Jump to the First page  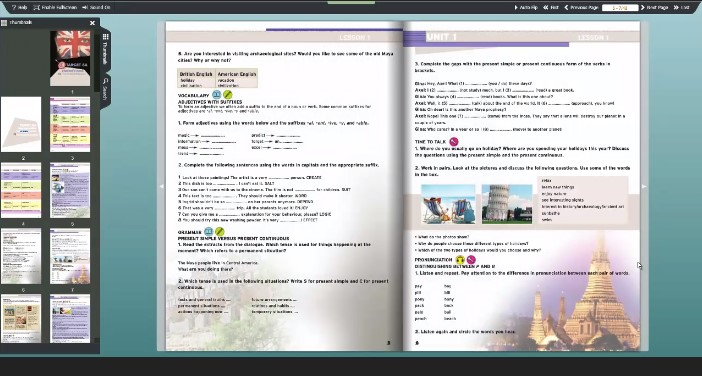click(x=551, y=7)
